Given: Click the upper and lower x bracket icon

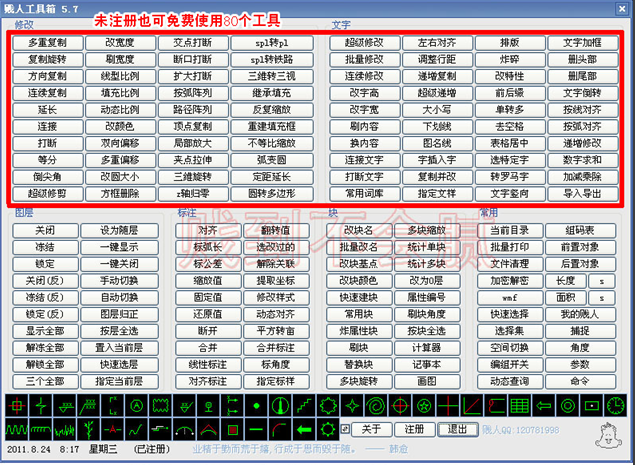Looking at the screenshot, I should point(112,405).
